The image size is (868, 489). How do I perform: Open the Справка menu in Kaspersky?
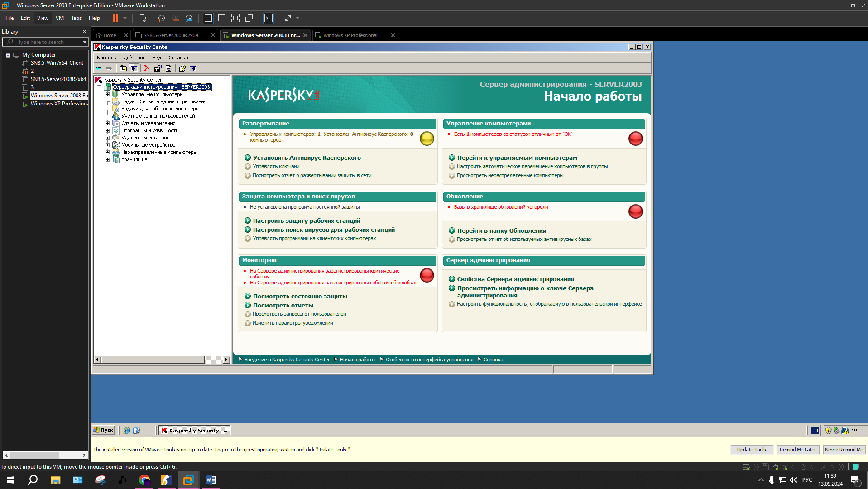click(178, 58)
